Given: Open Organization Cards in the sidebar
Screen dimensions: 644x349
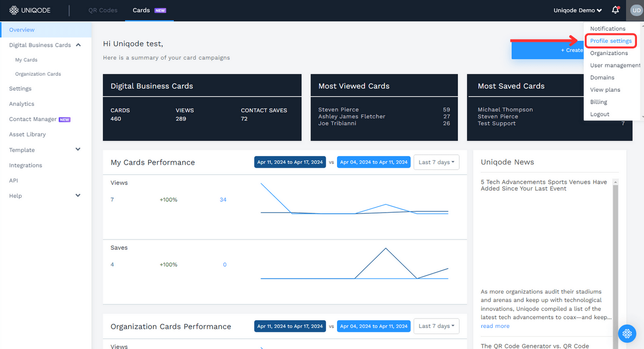Looking at the screenshot, I should pos(38,74).
